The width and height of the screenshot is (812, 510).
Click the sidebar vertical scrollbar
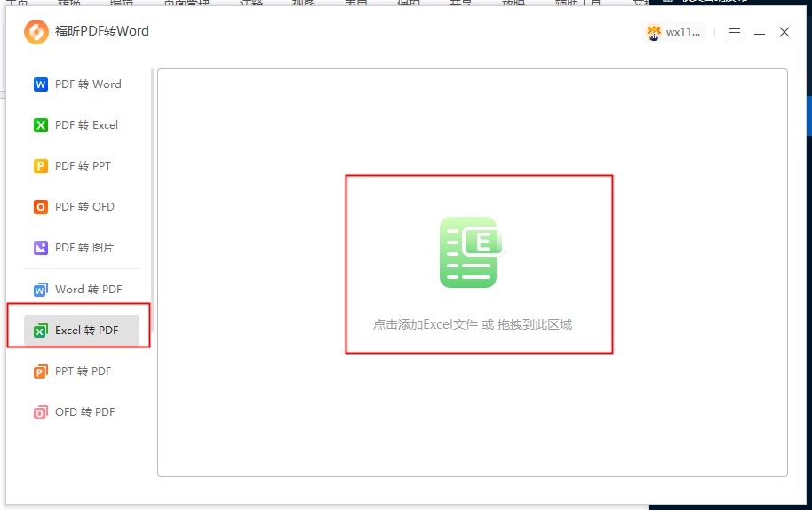pos(152,202)
